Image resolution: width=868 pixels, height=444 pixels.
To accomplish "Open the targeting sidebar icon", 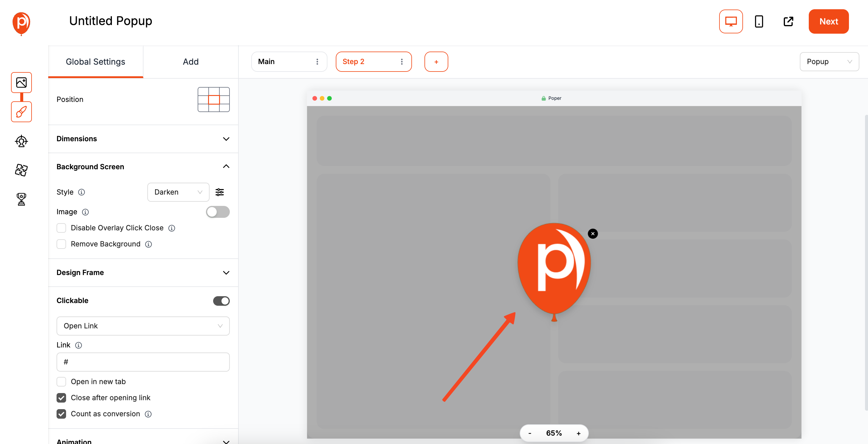I will tap(21, 141).
